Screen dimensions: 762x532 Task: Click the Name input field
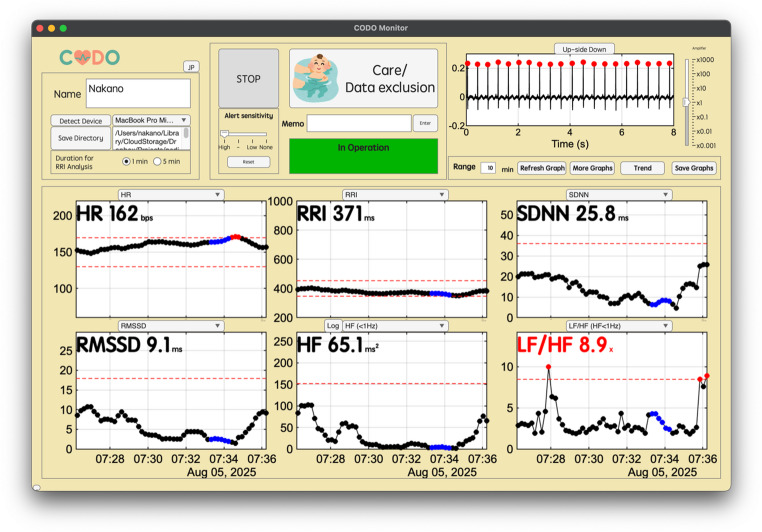(x=138, y=93)
